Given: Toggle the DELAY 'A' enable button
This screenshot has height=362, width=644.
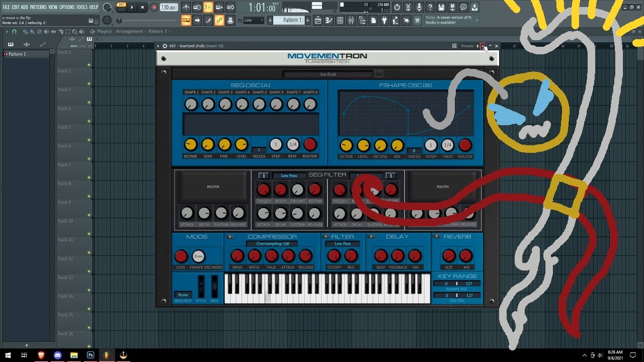Looking at the screenshot, I should (x=371, y=237).
